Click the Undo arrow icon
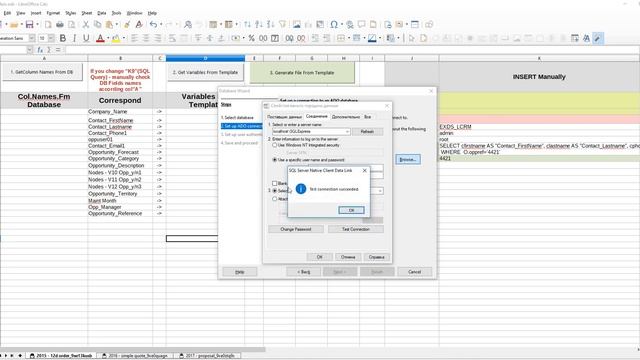 153,25
